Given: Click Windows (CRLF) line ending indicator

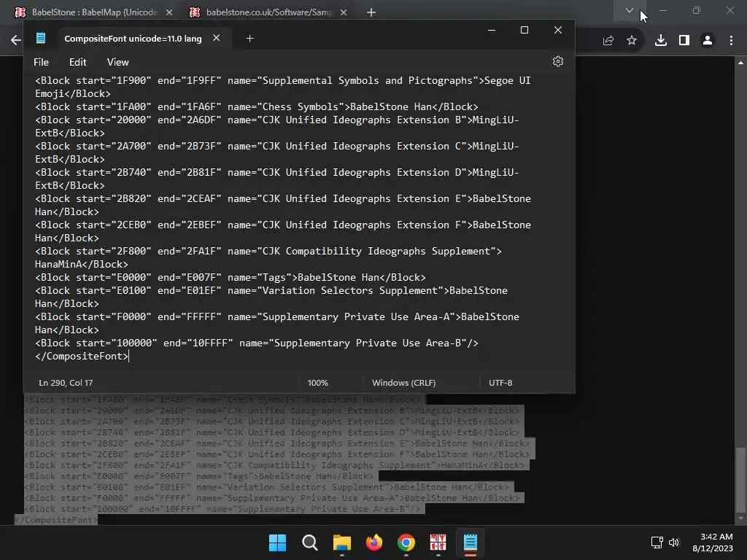Looking at the screenshot, I should click(x=404, y=382).
